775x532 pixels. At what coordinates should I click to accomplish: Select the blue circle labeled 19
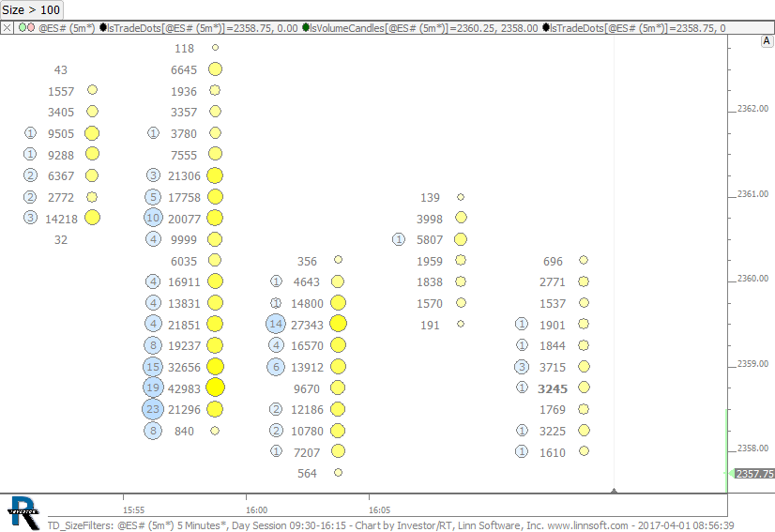(153, 388)
